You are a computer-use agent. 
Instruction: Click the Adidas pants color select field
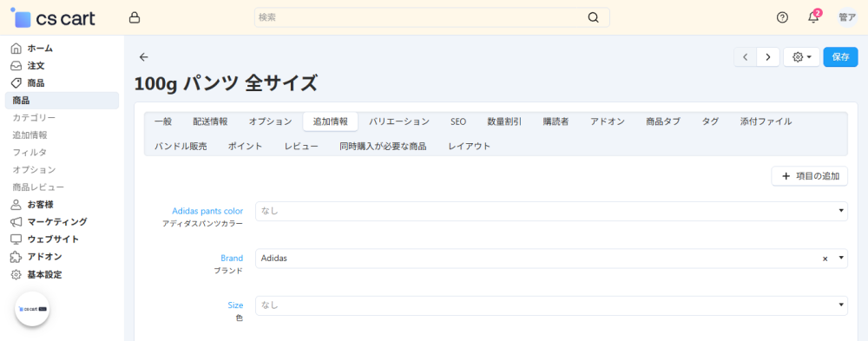(551, 211)
